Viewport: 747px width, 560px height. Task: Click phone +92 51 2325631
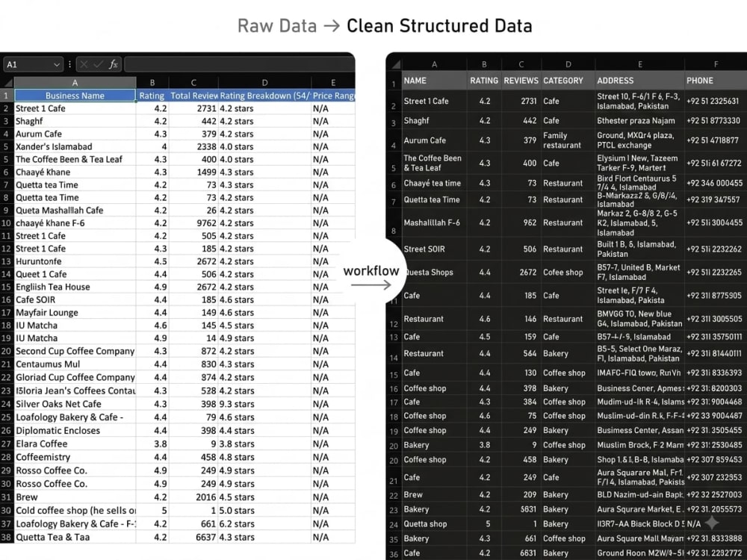716,102
